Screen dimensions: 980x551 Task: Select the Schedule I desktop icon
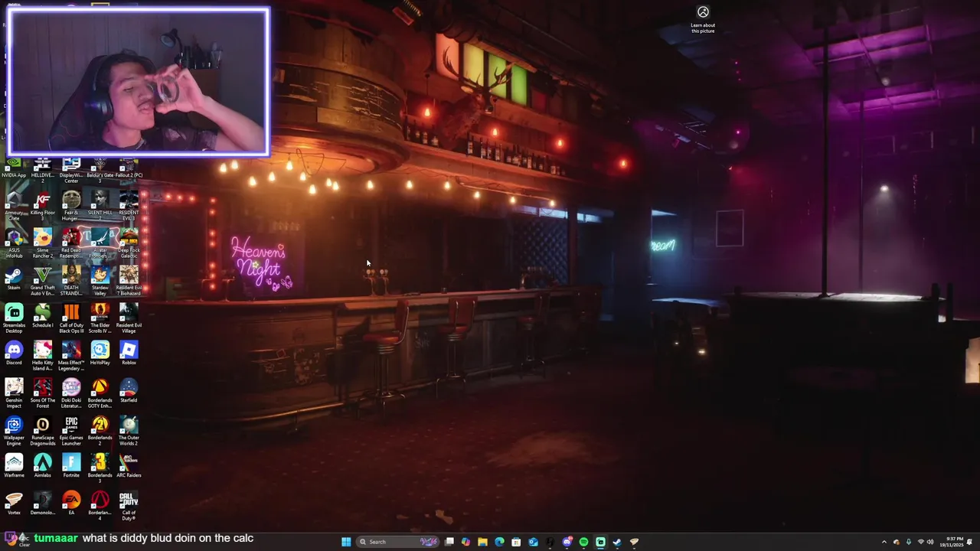click(42, 316)
